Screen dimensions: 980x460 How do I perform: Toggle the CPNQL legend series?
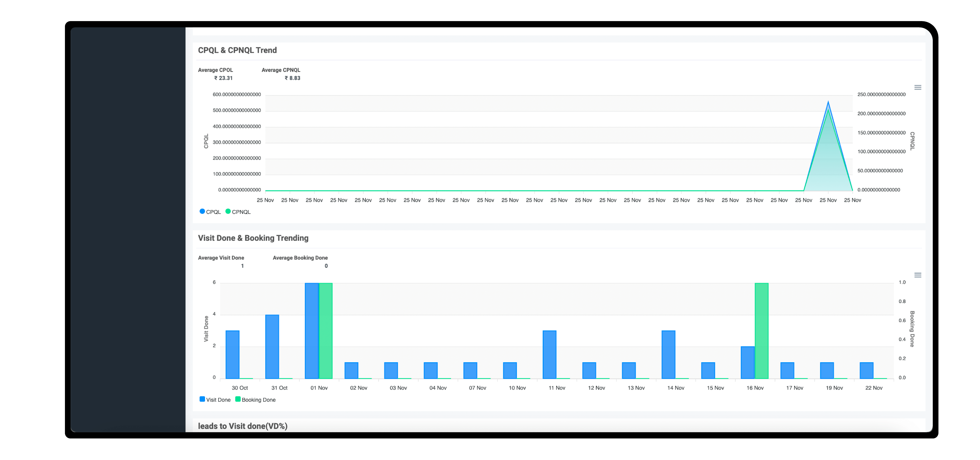tap(238, 212)
